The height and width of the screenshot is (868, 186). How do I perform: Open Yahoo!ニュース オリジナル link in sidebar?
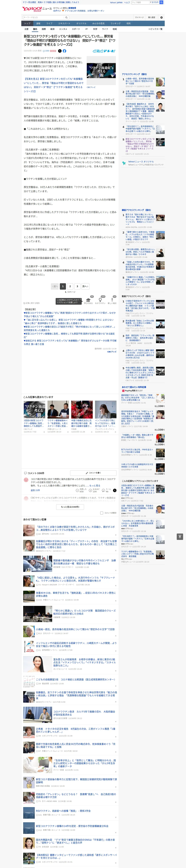click(141, 161)
